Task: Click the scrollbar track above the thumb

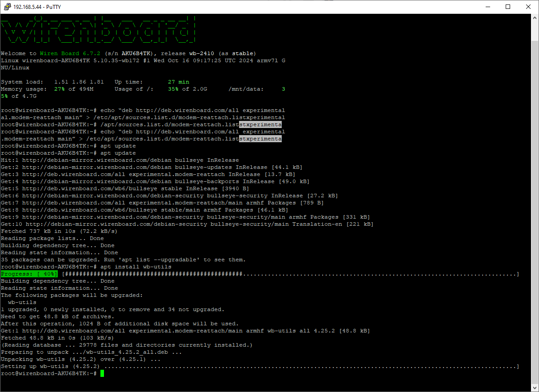Action: pyautogui.click(x=535, y=31)
